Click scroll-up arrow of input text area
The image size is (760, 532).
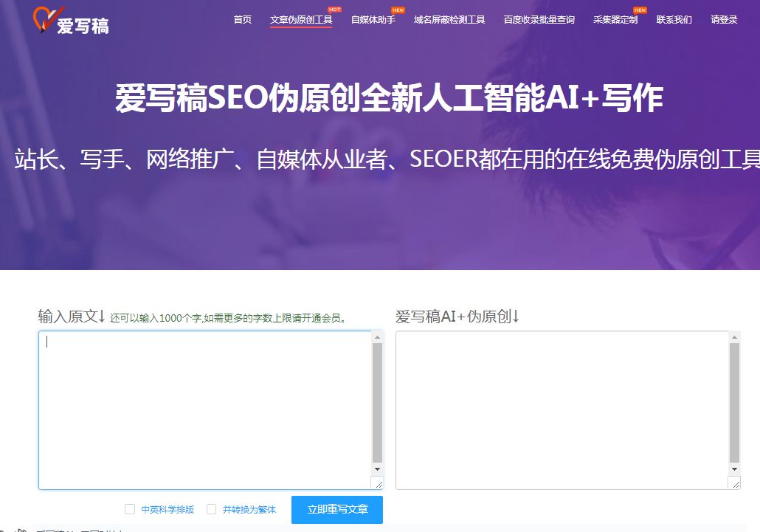[377, 336]
